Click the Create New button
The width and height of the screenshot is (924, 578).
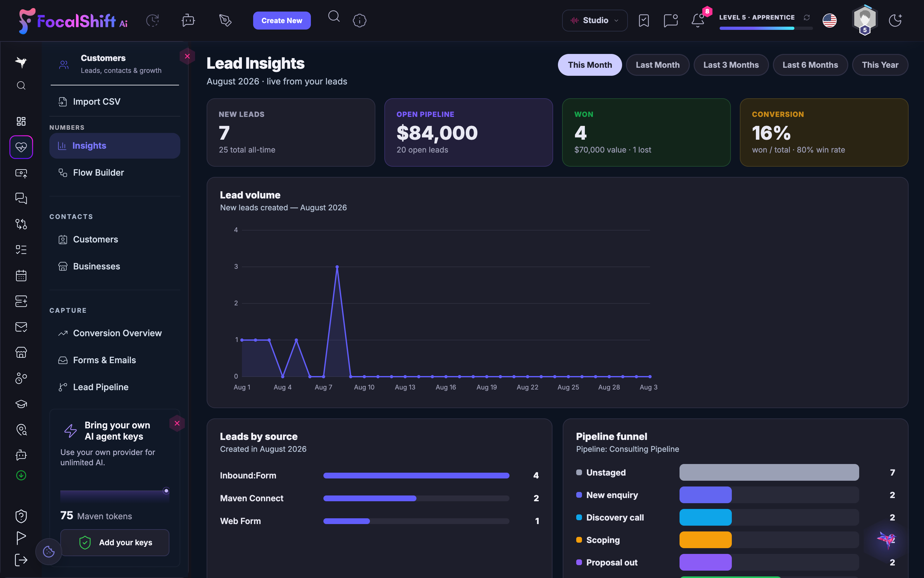point(282,21)
